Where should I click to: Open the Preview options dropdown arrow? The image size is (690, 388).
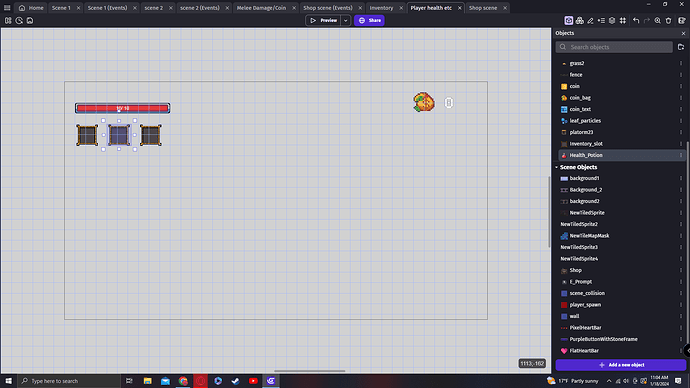pyautogui.click(x=345, y=20)
